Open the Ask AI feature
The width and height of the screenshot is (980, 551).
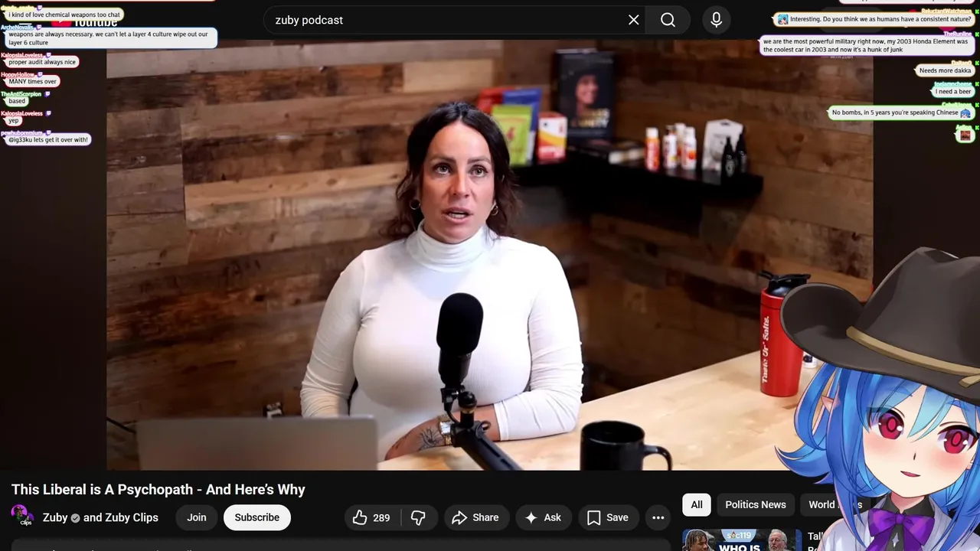click(x=543, y=518)
